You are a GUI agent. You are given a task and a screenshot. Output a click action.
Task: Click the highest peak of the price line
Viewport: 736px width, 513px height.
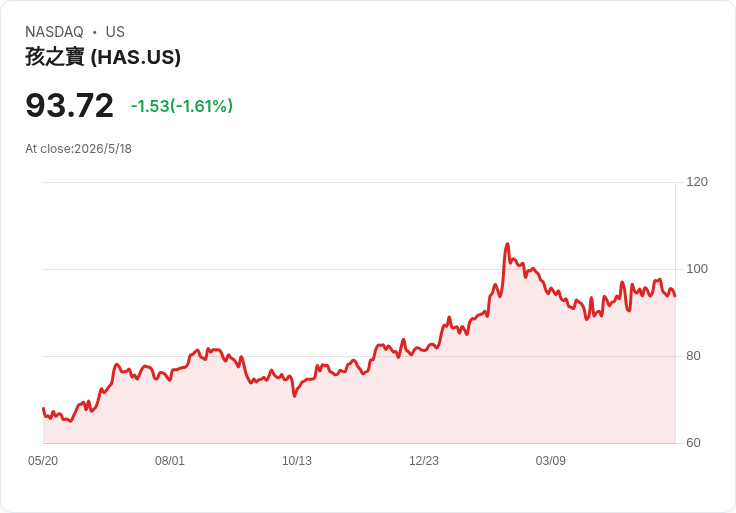pos(507,244)
